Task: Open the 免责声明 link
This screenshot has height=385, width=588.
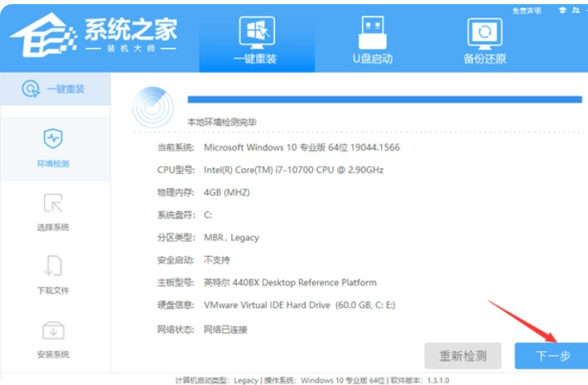Action: pos(527,11)
